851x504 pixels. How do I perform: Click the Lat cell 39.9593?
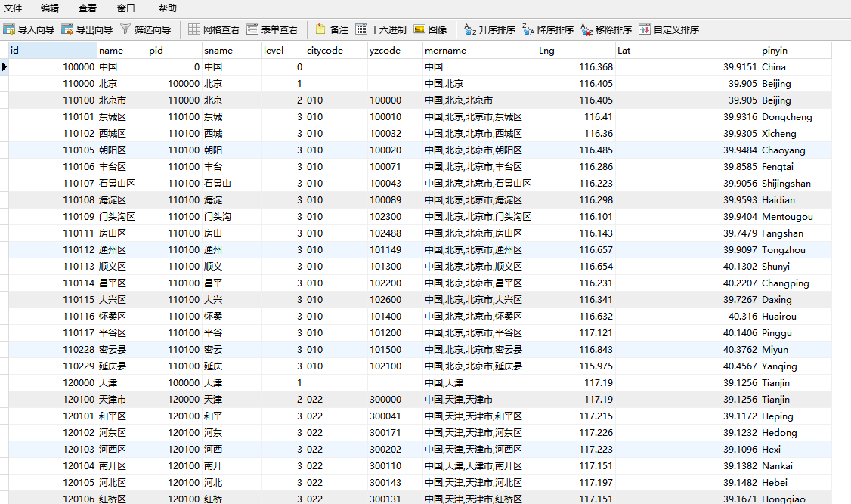tap(688, 200)
